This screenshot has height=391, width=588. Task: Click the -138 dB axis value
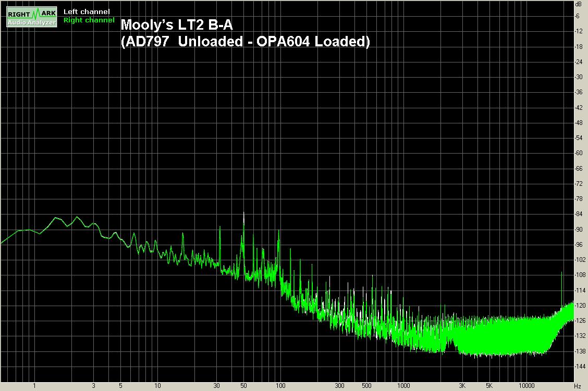(580, 351)
